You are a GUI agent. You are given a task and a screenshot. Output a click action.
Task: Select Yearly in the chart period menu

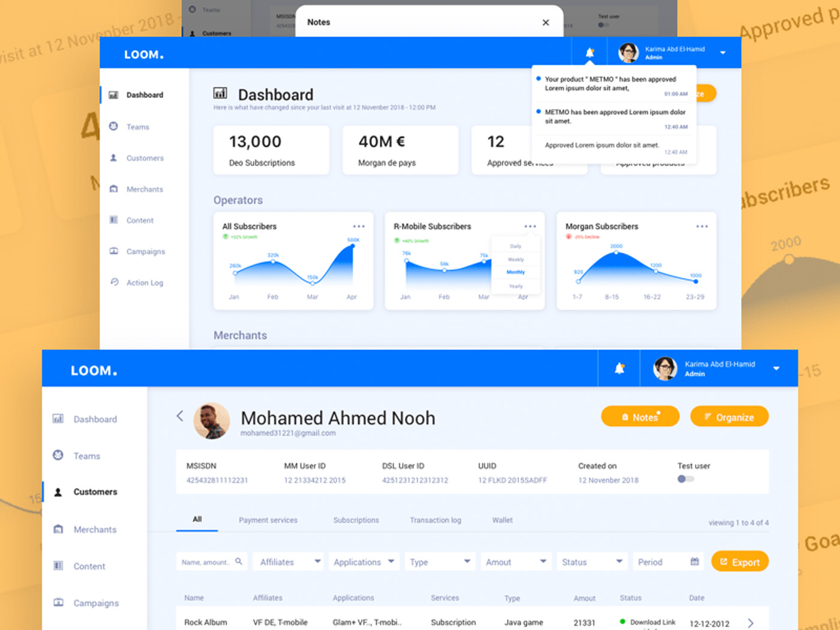pyautogui.click(x=515, y=286)
